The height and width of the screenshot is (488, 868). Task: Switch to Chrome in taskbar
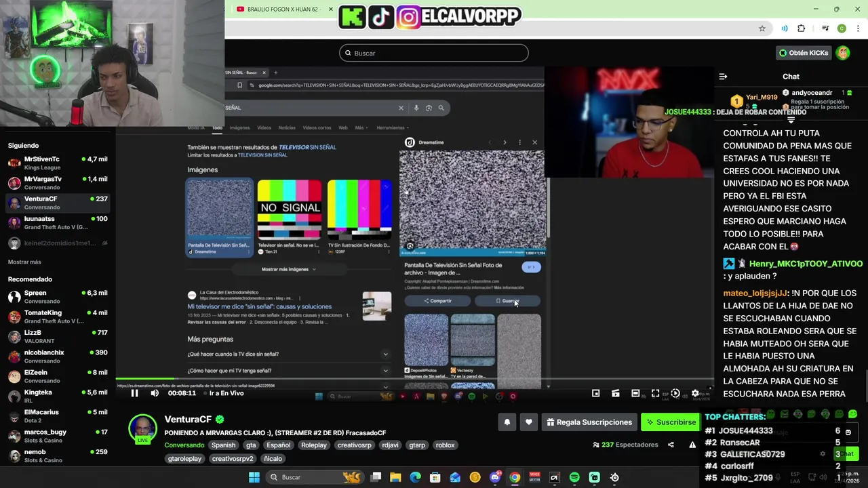515,477
